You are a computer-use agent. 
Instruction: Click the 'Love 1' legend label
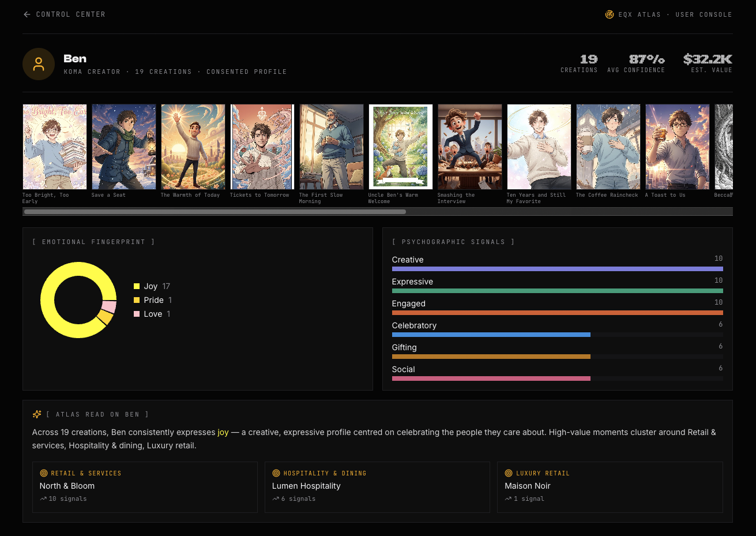(x=157, y=314)
